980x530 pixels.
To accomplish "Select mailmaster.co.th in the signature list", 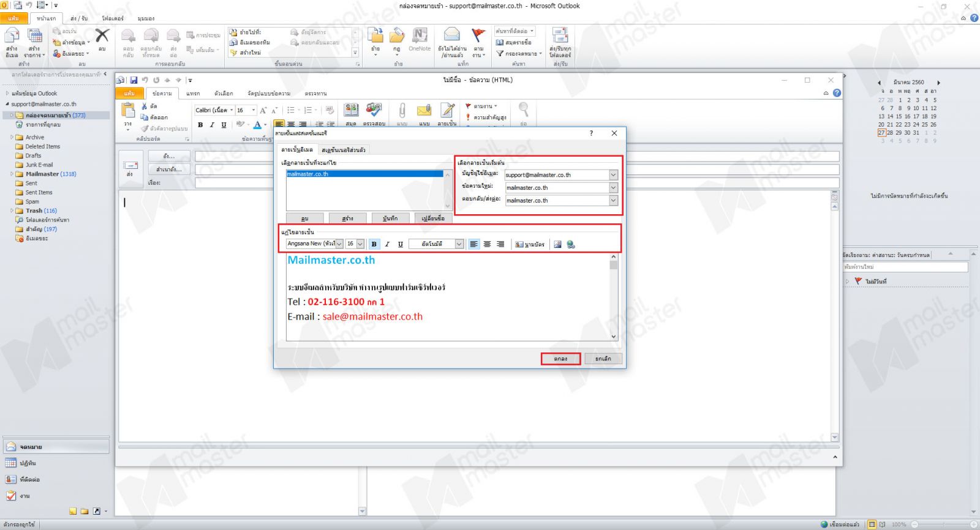I will coord(364,174).
